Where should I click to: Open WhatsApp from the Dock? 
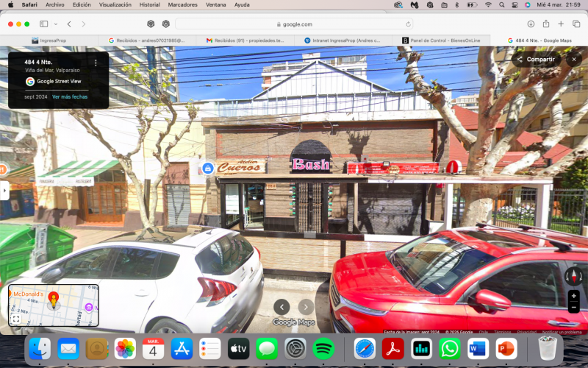click(449, 348)
